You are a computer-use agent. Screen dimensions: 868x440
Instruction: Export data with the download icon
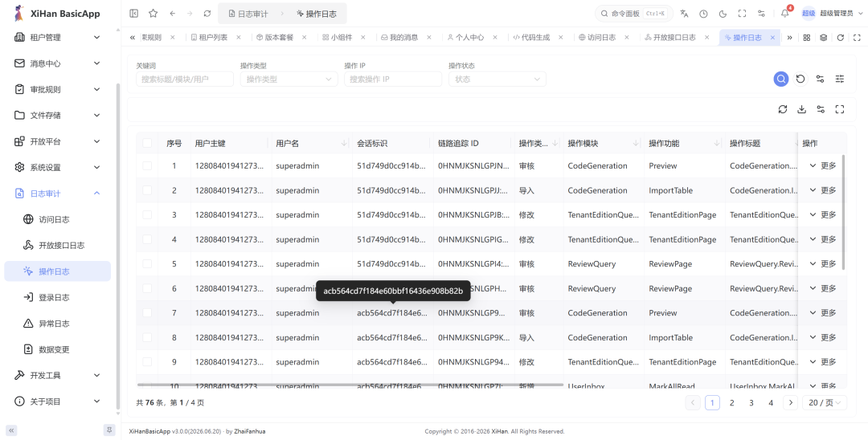click(801, 109)
